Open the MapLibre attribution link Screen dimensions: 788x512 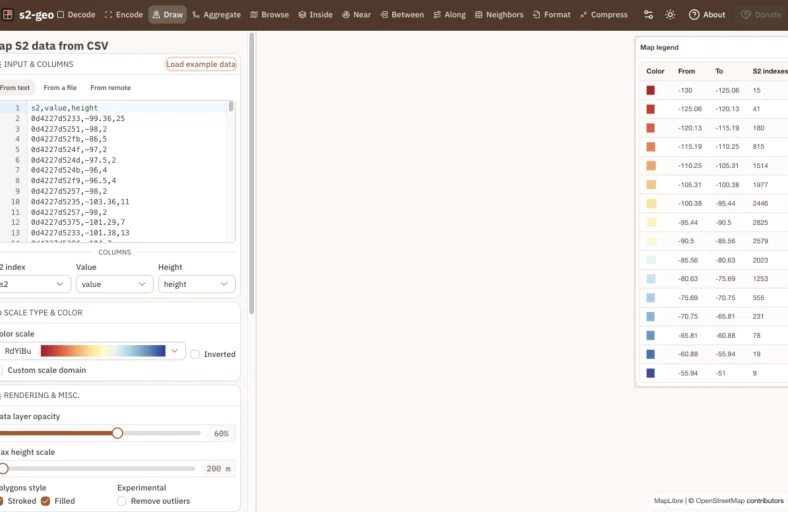click(x=668, y=500)
